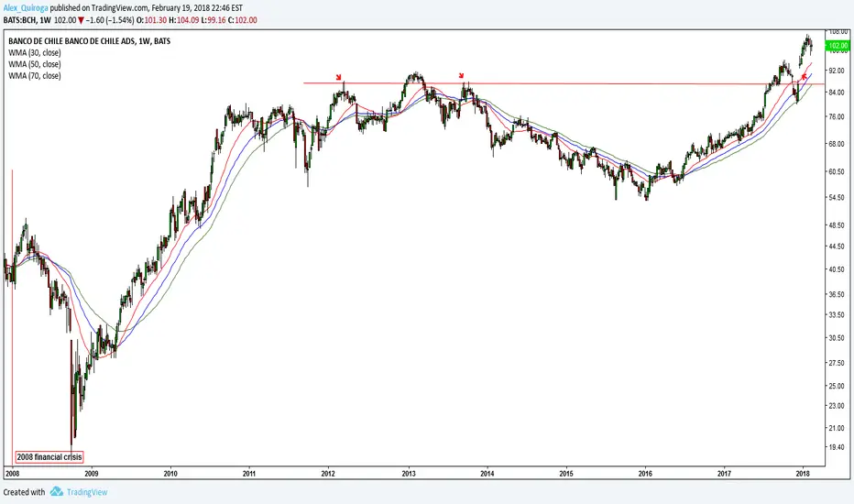Screen dimensions: 854x504
Task: Click the 21.00 price axis label
Action: [836, 428]
